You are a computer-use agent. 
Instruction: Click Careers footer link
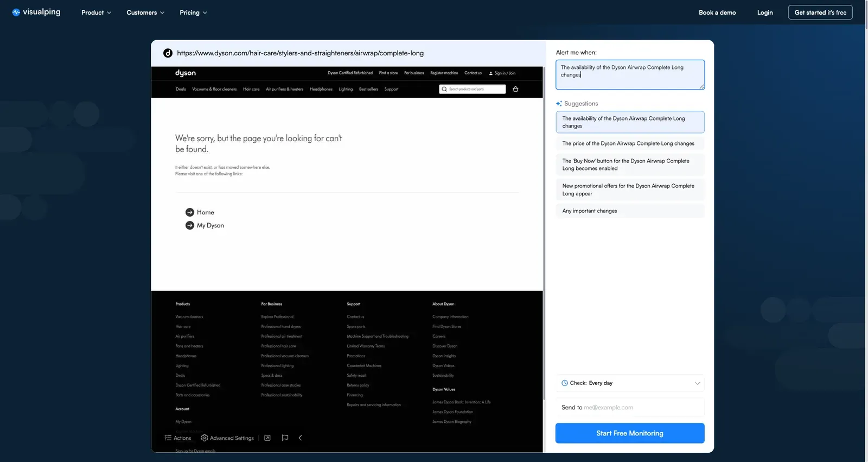click(x=439, y=337)
